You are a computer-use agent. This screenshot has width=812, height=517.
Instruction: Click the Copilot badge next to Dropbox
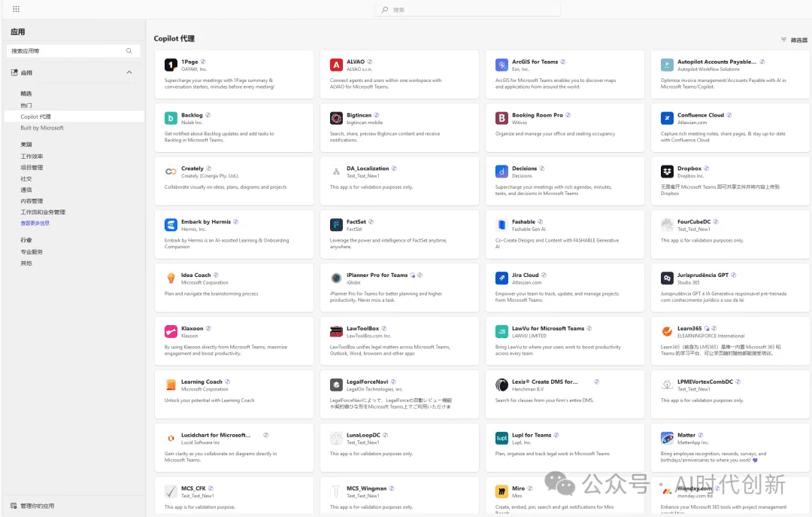[x=706, y=169]
